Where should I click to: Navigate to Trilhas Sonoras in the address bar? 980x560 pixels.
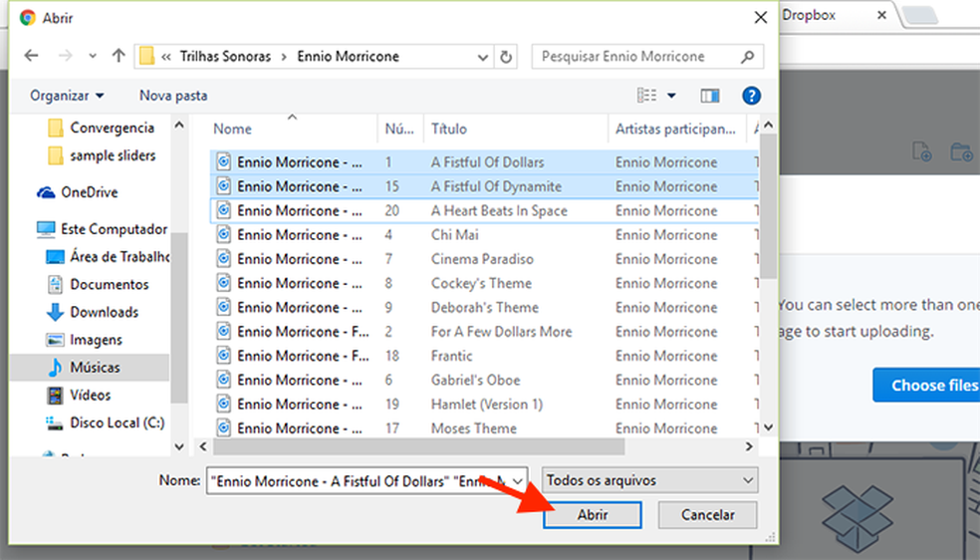coord(225,56)
